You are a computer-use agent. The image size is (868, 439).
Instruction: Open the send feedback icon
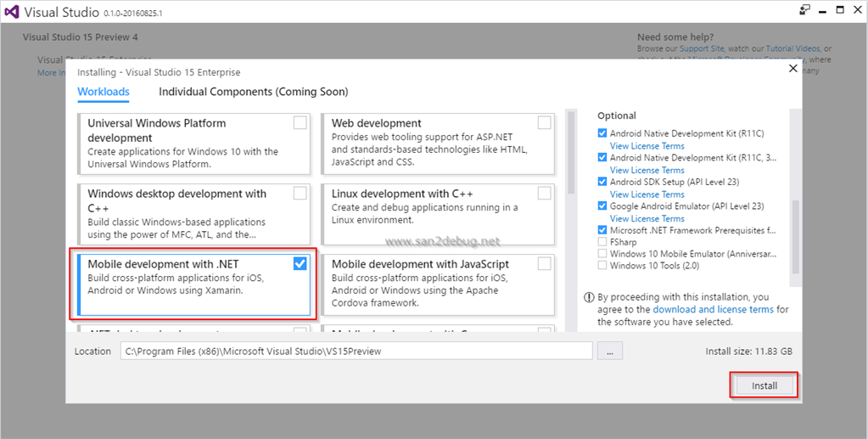(804, 10)
